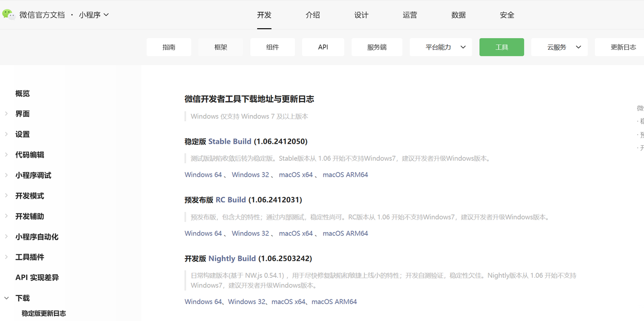Download RC Build Windows 32

[251, 234]
